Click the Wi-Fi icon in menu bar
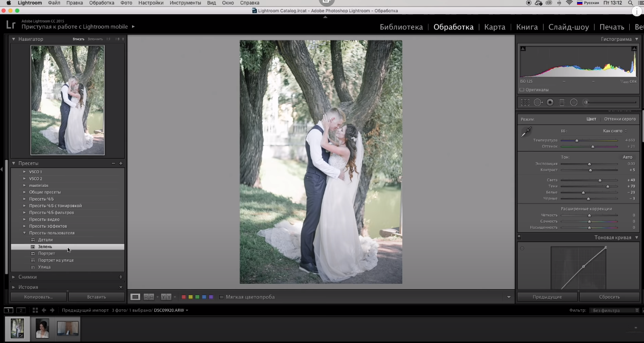Viewport: 644px width, 343px height. 569,3
